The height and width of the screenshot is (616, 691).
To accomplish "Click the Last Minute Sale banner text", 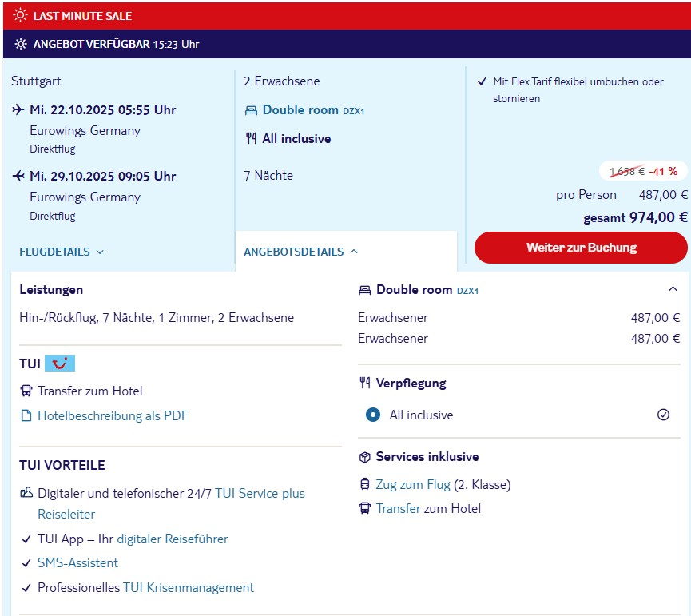I will [x=82, y=16].
